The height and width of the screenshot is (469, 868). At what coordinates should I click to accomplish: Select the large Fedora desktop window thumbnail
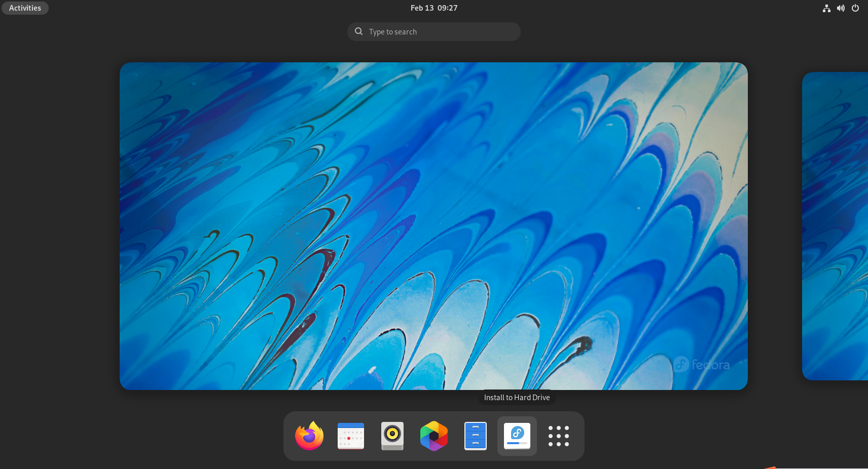click(433, 226)
